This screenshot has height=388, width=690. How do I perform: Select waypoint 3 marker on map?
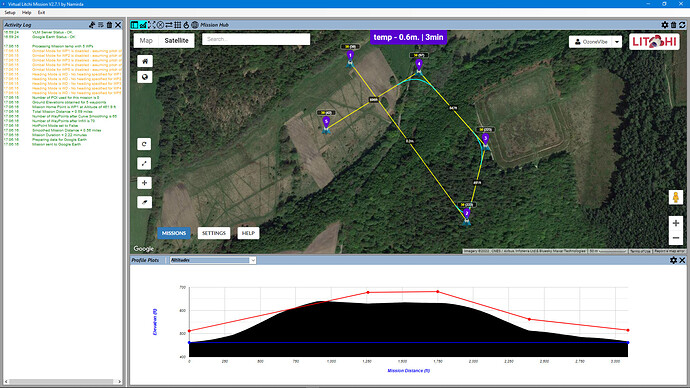pos(485,139)
